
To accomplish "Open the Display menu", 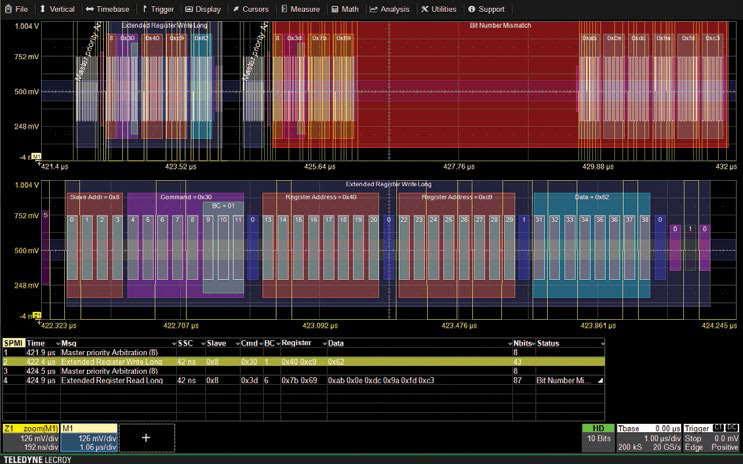I will [x=203, y=9].
